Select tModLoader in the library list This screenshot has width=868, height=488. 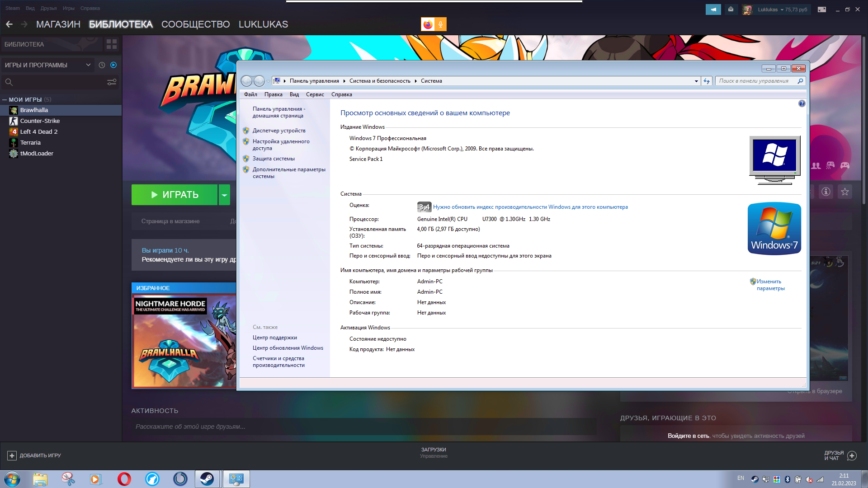pos(61,153)
